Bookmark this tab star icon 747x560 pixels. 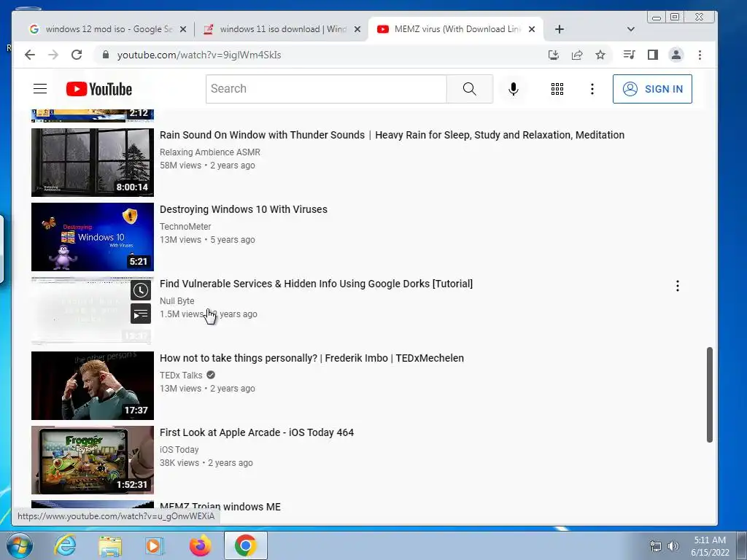[600, 55]
